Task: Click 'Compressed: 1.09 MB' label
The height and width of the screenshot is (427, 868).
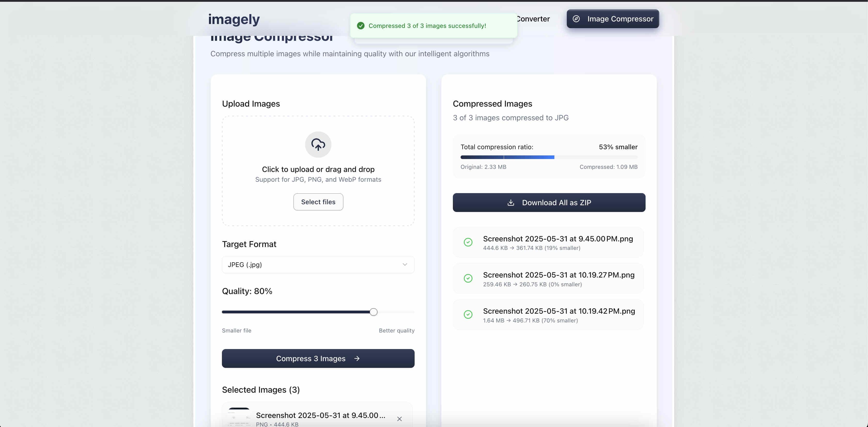Action: tap(608, 167)
